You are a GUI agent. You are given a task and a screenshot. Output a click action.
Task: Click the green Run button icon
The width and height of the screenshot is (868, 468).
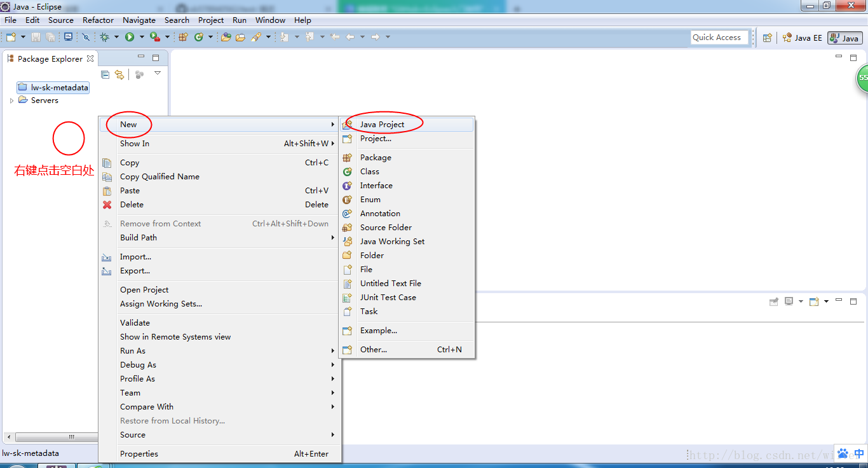(x=130, y=37)
